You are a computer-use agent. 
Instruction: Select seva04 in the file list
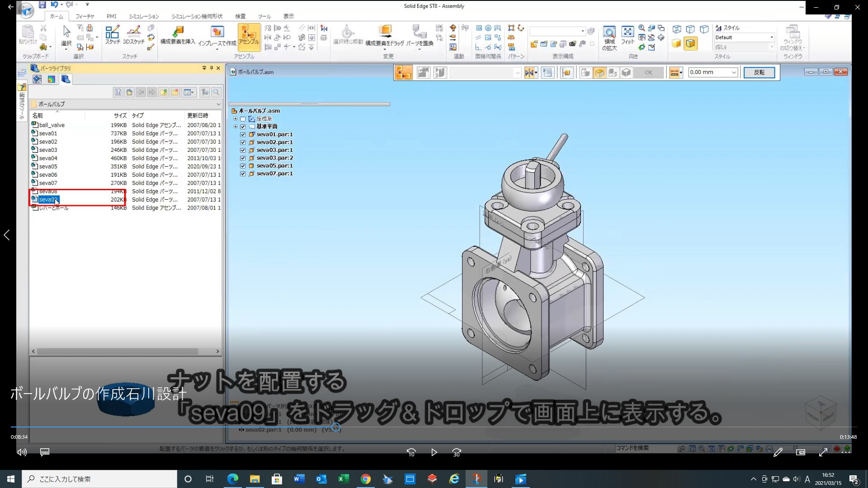pyautogui.click(x=48, y=158)
